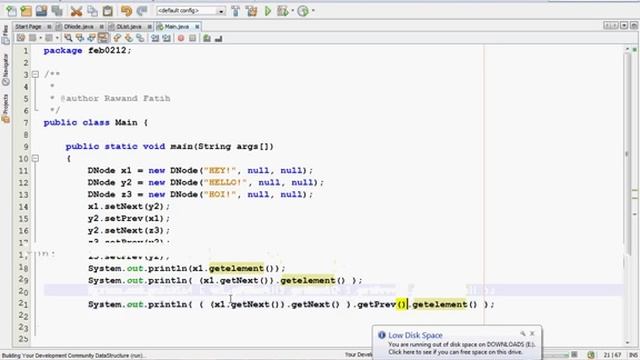Close the Low Disk Space balloon
Viewport: 640px width, 360px height.
(532, 333)
